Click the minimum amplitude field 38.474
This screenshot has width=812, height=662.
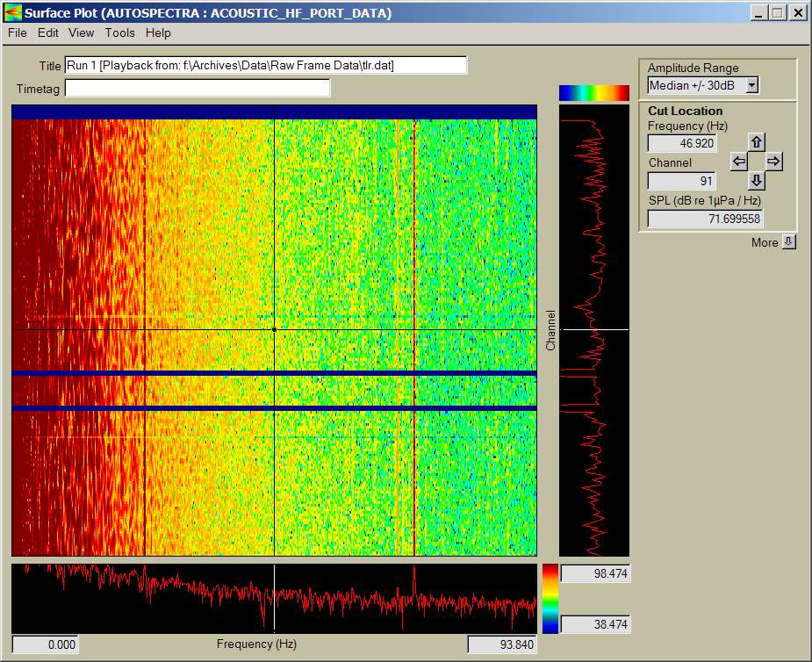(x=595, y=624)
